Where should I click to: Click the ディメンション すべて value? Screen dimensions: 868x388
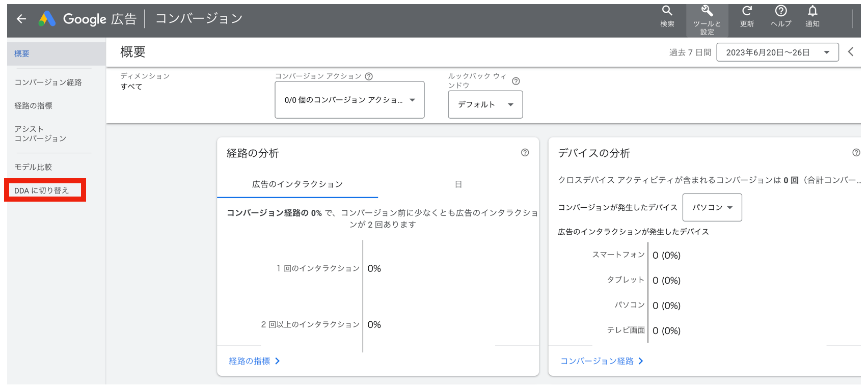click(x=131, y=87)
